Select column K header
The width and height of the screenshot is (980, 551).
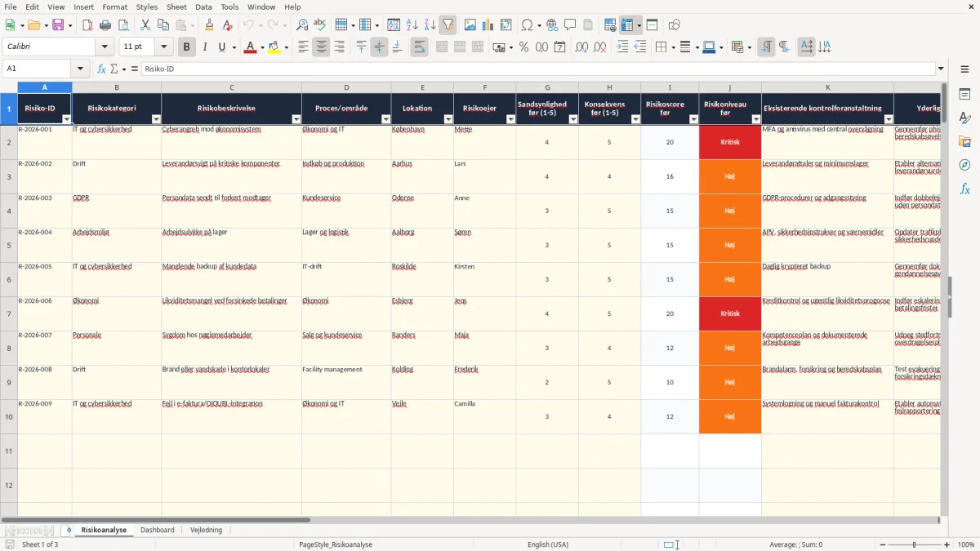point(827,87)
